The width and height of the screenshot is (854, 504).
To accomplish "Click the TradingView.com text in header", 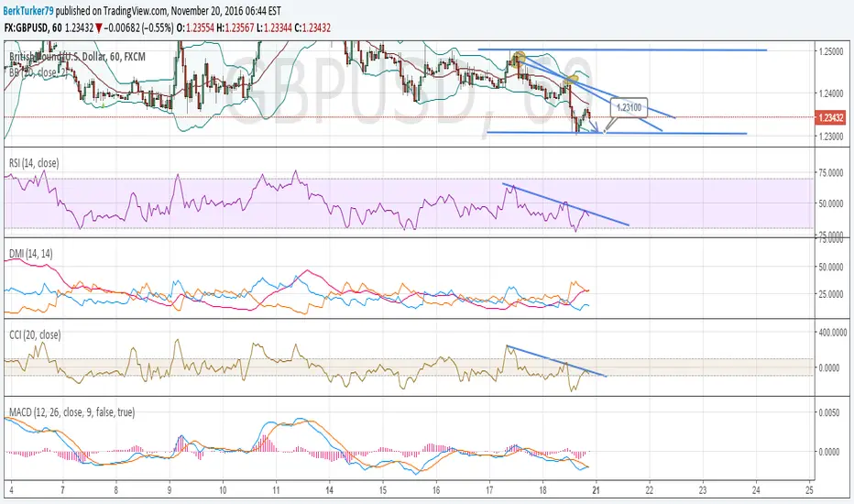I will [x=134, y=11].
